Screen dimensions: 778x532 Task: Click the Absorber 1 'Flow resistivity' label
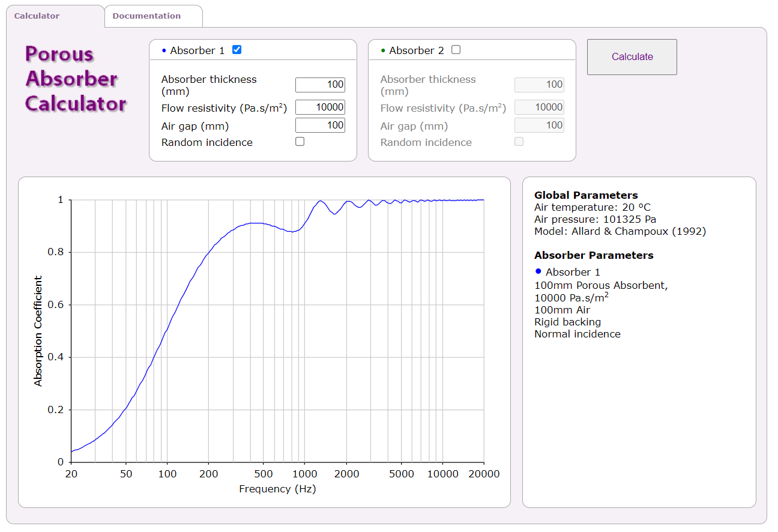point(224,108)
